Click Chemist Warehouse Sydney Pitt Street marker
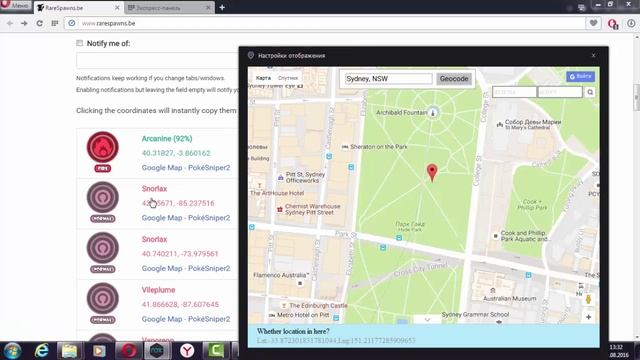Image resolution: width=640 pixels, height=360 pixels. (280, 209)
